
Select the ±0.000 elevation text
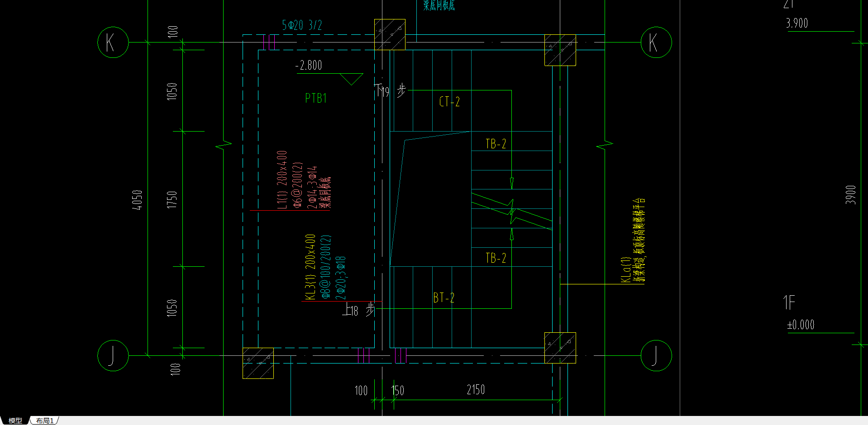pos(801,325)
